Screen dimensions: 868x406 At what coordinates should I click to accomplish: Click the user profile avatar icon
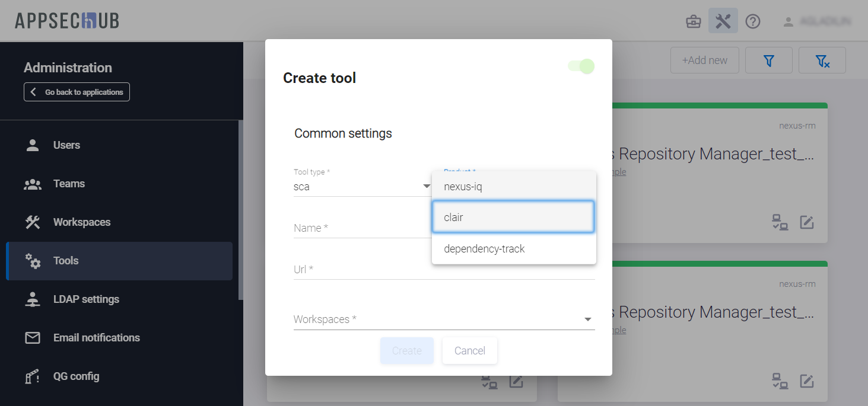click(x=788, y=22)
